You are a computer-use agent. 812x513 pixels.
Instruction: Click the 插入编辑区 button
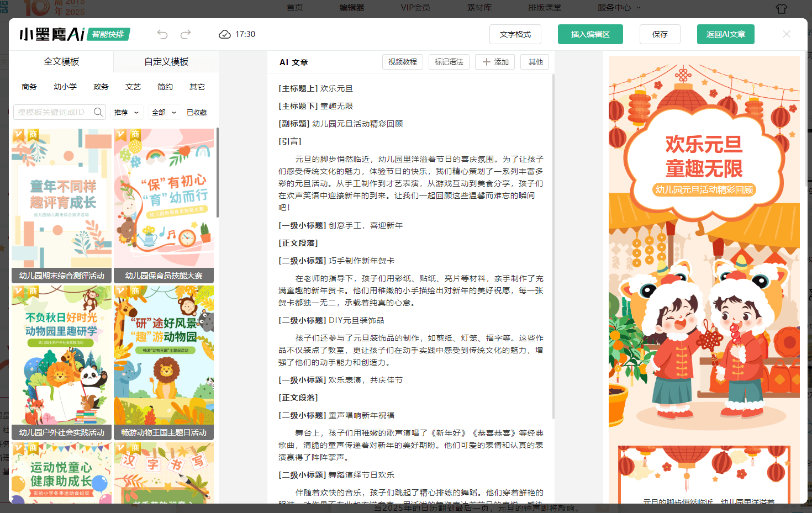tap(590, 34)
